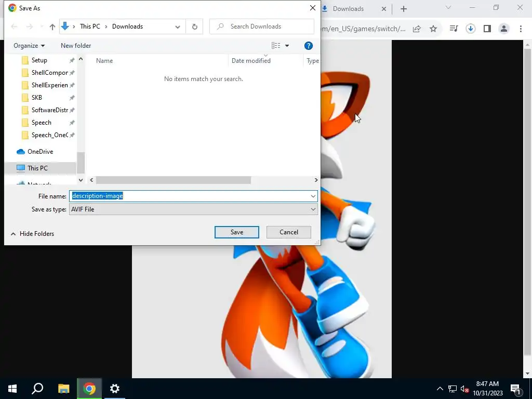Open Chrome tab search chevron
The height and width of the screenshot is (399, 532).
coord(448,7)
